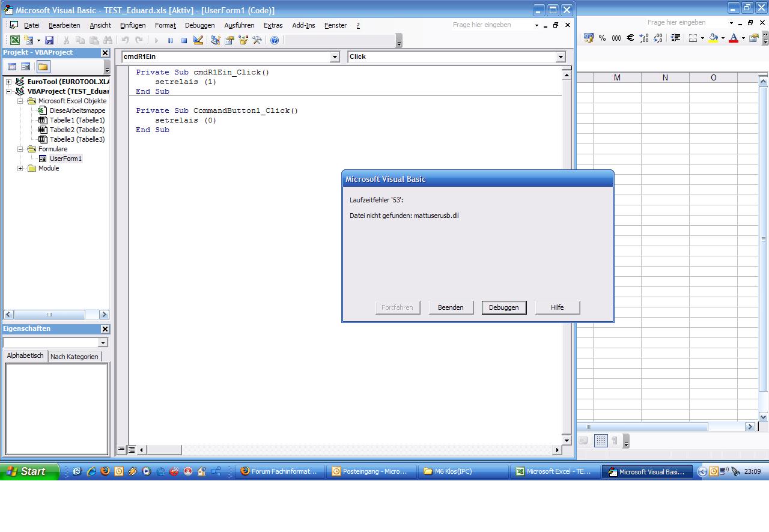Open Borders dropdown arrow in Excel

pyautogui.click(x=702, y=38)
